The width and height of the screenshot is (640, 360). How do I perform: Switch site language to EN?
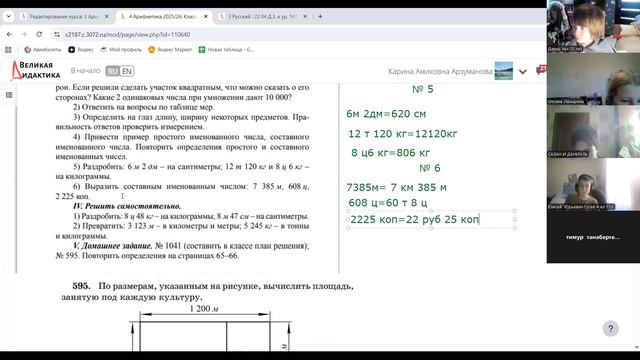[127, 71]
